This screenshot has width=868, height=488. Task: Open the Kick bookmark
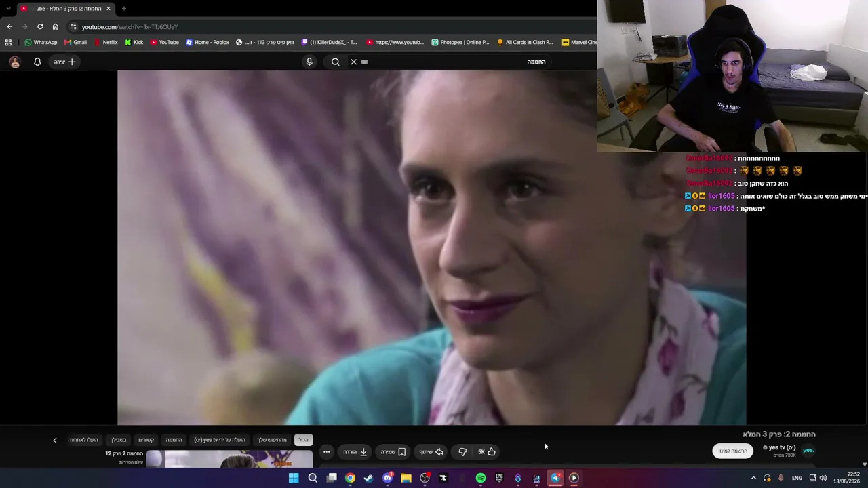tap(134, 42)
